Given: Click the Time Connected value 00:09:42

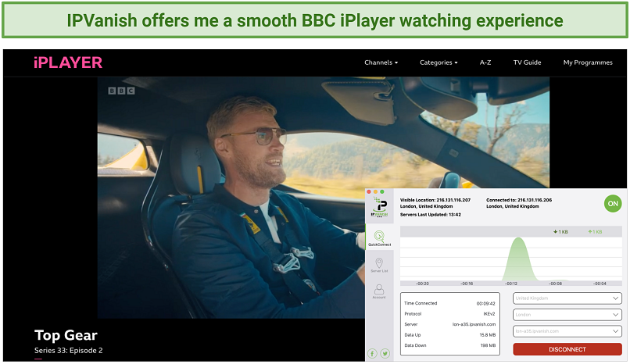Looking at the screenshot, I should 485,303.
